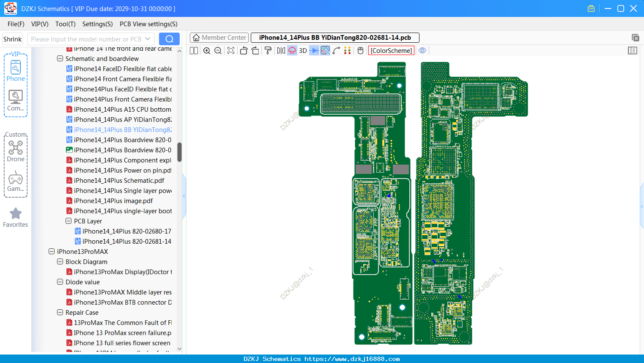Open the Member Center home tab
Screen dimensions: 644x363
tap(219, 38)
